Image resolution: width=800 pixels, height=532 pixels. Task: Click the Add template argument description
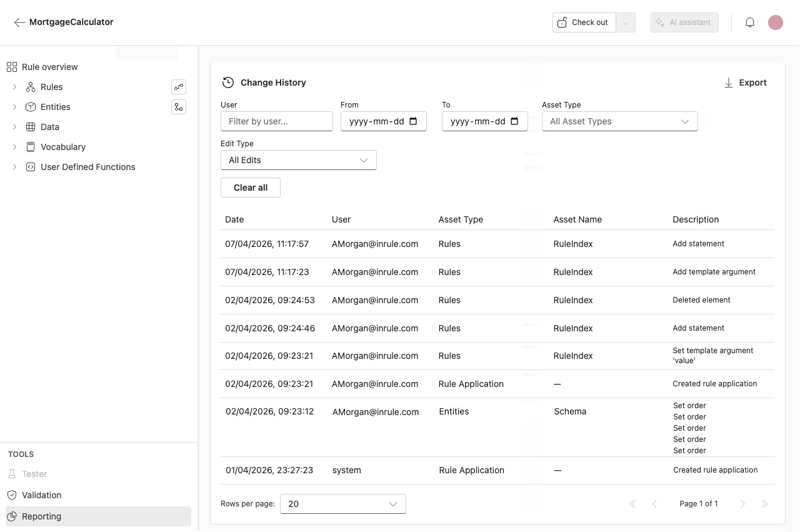[x=714, y=272]
